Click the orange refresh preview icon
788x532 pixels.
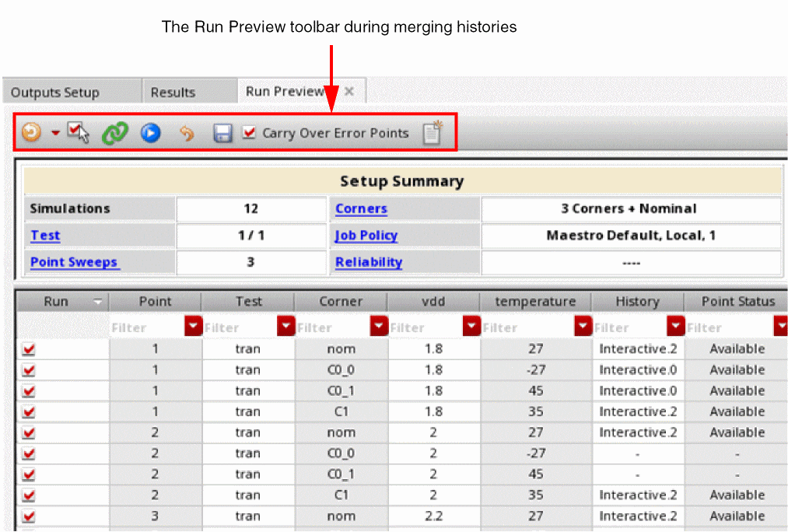pos(31,133)
